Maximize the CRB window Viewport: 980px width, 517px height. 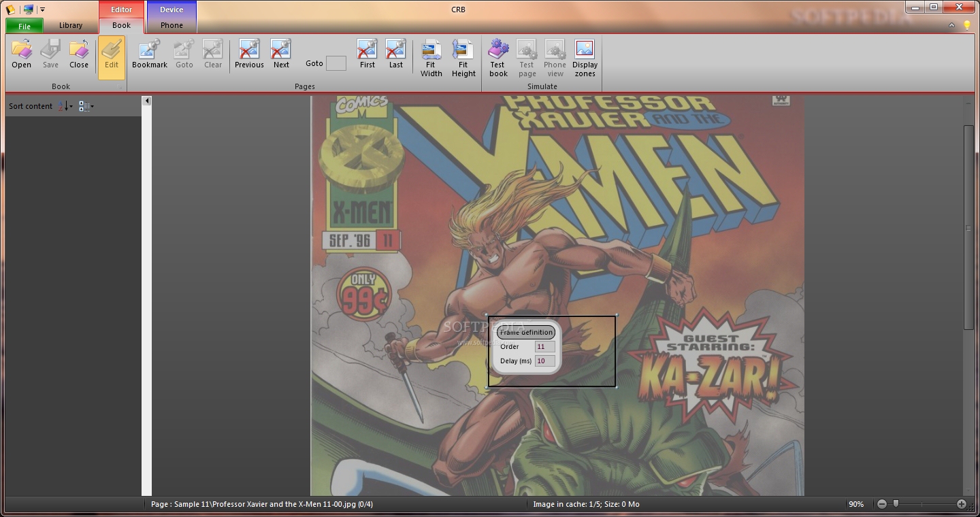coord(934,7)
